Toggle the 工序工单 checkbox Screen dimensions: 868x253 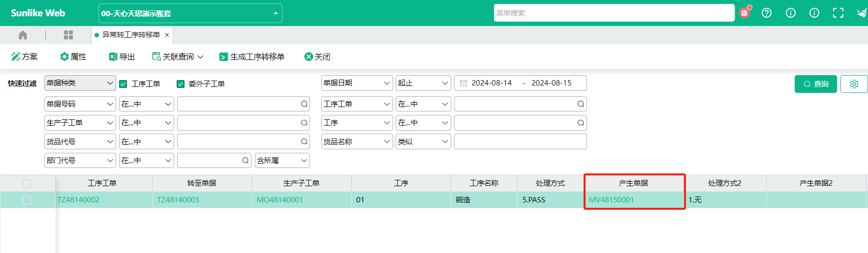click(124, 84)
